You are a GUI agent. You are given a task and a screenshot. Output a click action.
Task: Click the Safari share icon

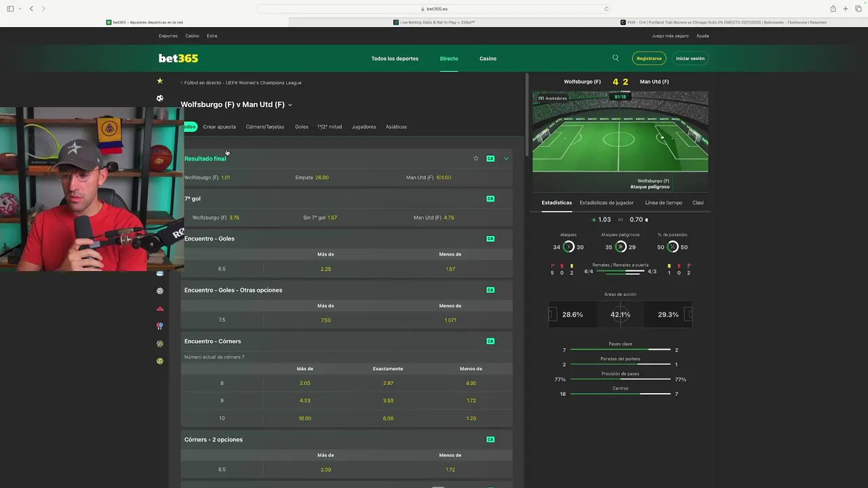[833, 9]
